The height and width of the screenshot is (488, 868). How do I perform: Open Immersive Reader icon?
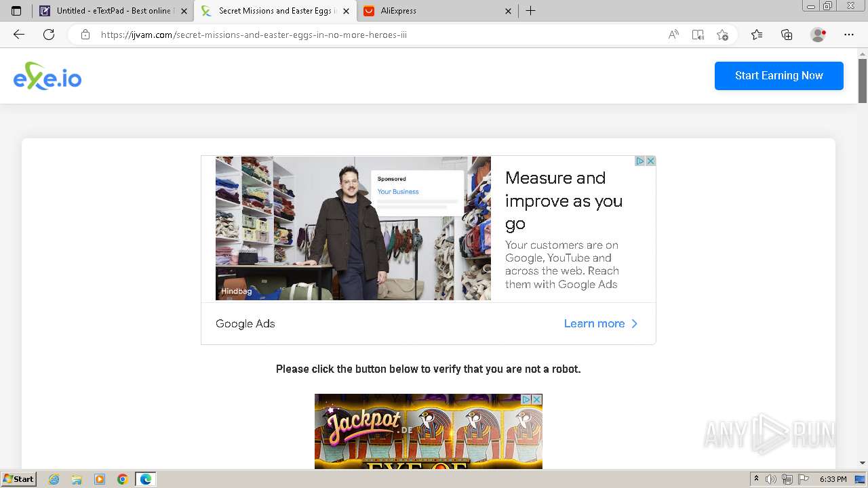coord(698,35)
